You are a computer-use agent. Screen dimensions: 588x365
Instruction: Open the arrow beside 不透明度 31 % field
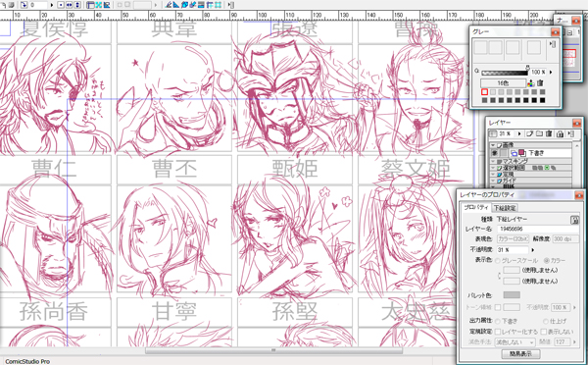[x=533, y=250]
